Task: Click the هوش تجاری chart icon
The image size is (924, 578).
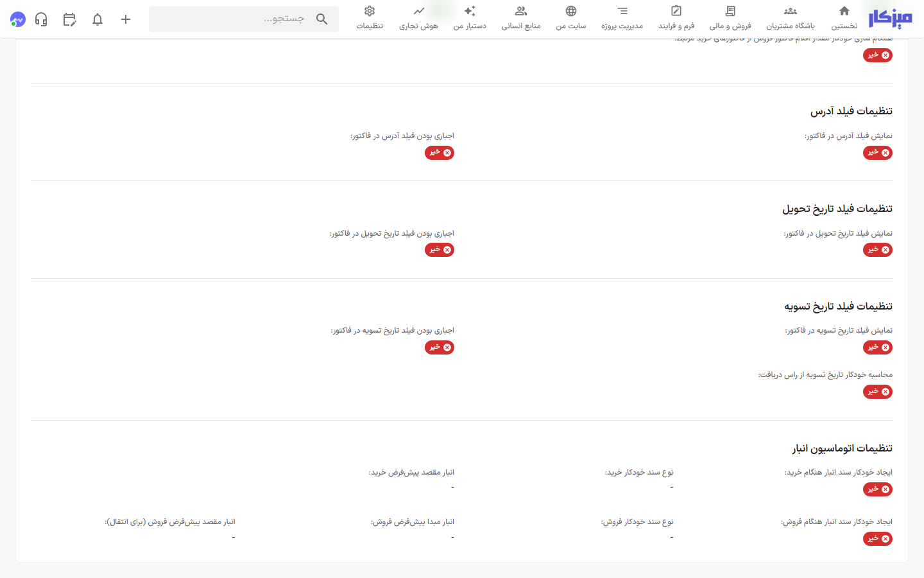Action: (418, 11)
